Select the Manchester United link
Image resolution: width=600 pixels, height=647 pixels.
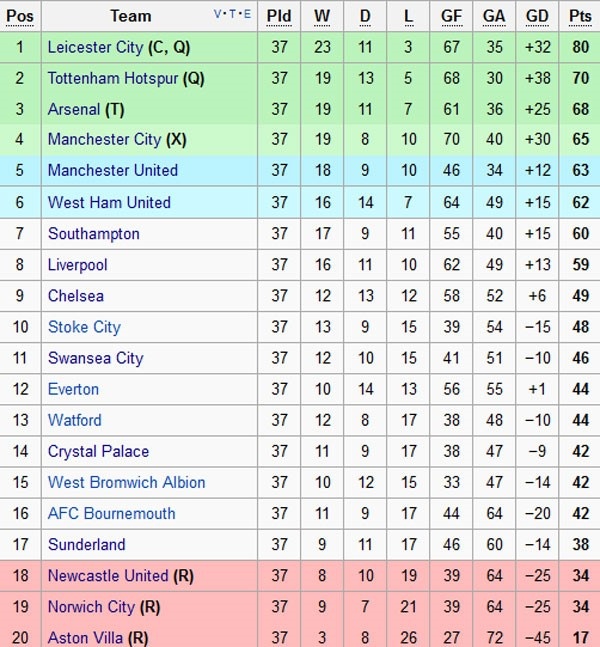point(112,171)
